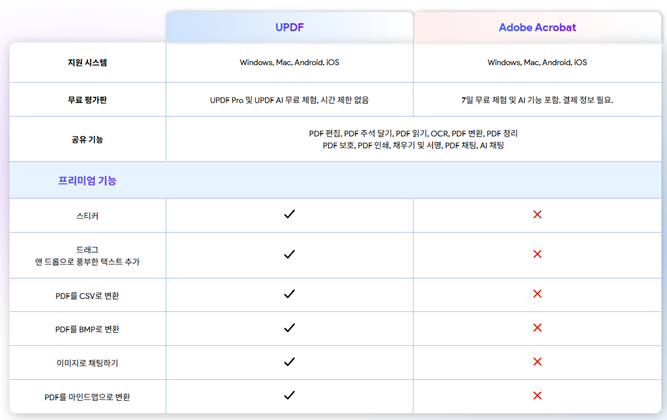This screenshot has width=667, height=420.
Task: Select the 지원 시스템 row label
Action: 87,63
